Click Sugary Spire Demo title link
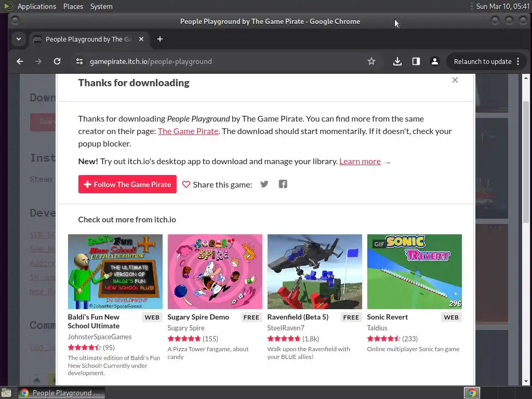 tap(198, 317)
